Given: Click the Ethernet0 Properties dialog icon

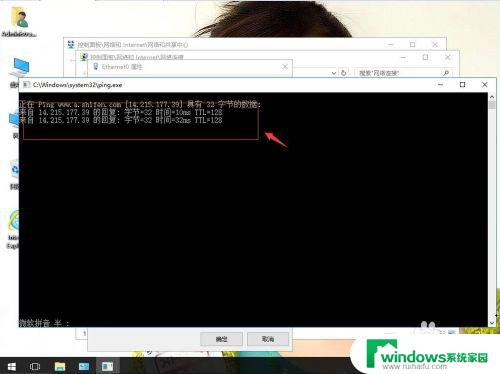Looking at the screenshot, I should point(96,67).
